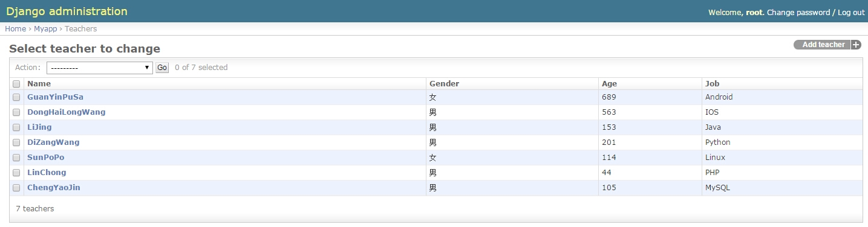Click the age value 563
Screen dimensions: 868x227
pos(609,112)
